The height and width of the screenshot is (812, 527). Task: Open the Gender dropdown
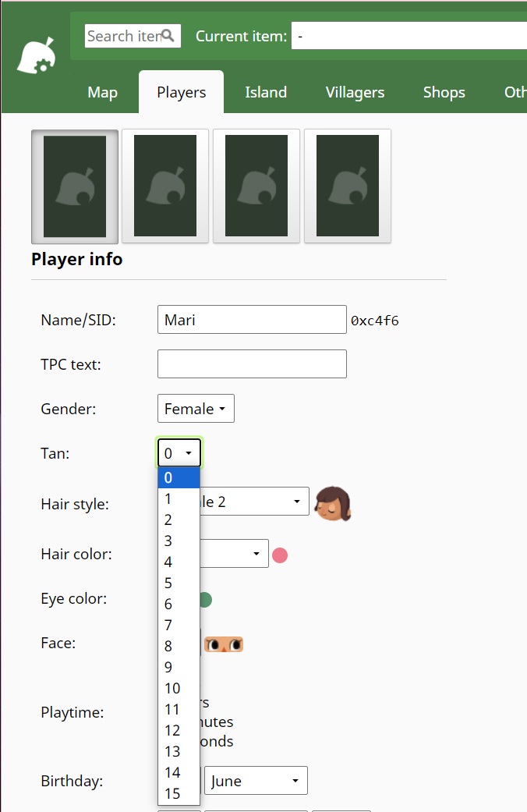tap(196, 409)
